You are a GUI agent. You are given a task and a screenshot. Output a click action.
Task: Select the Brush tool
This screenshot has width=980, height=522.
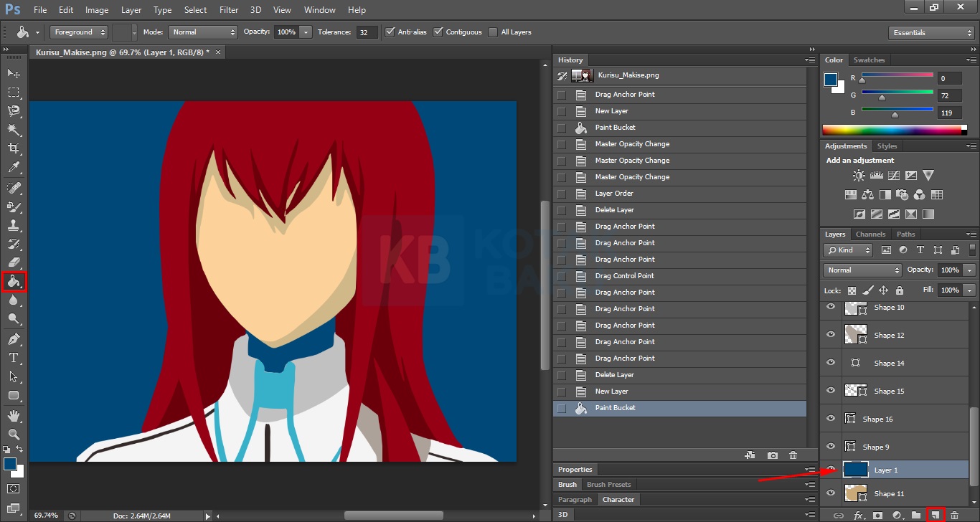coord(14,208)
